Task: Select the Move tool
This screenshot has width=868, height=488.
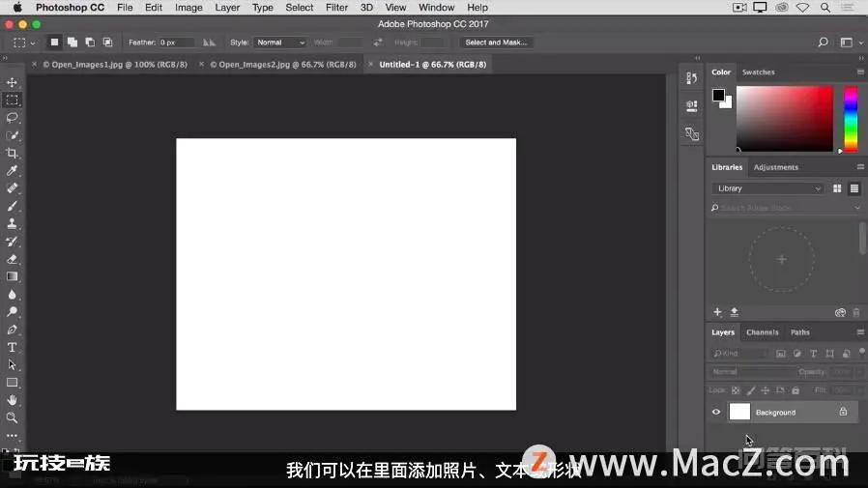Action: (x=12, y=82)
